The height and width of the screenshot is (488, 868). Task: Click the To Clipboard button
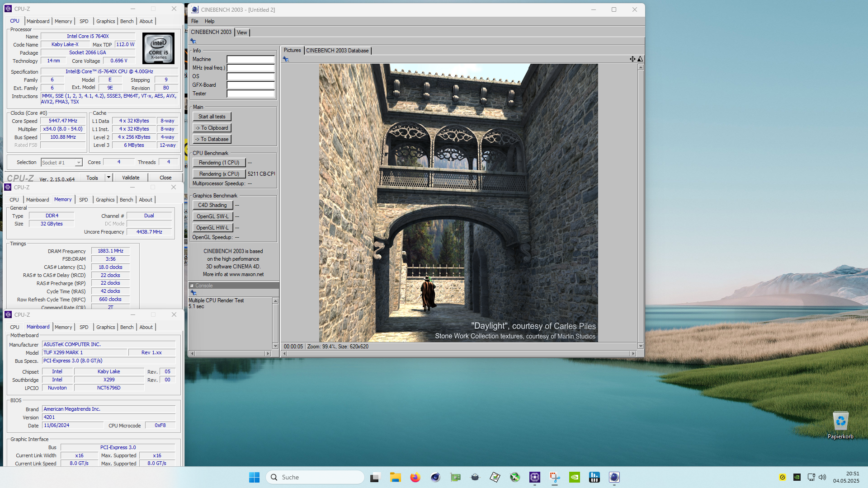point(212,128)
